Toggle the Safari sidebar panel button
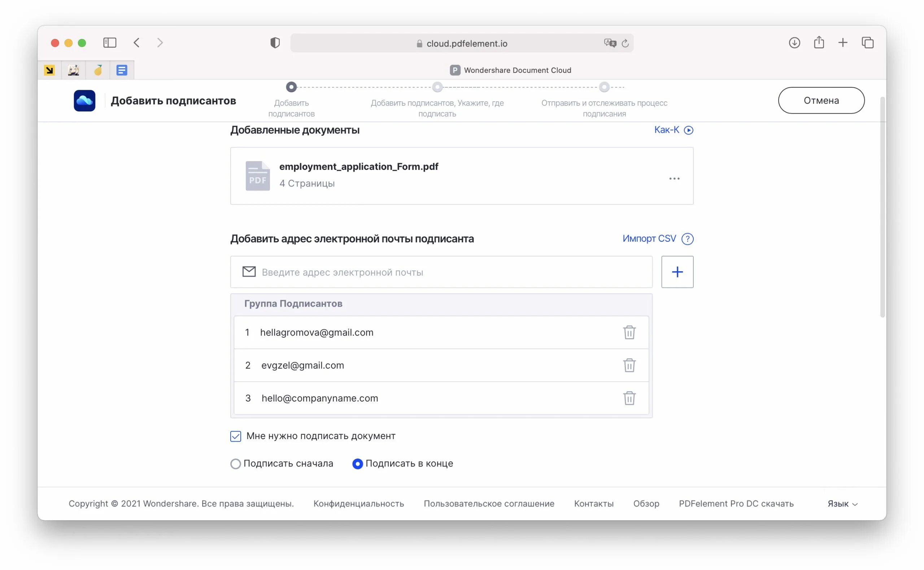This screenshot has width=924, height=570. click(110, 43)
